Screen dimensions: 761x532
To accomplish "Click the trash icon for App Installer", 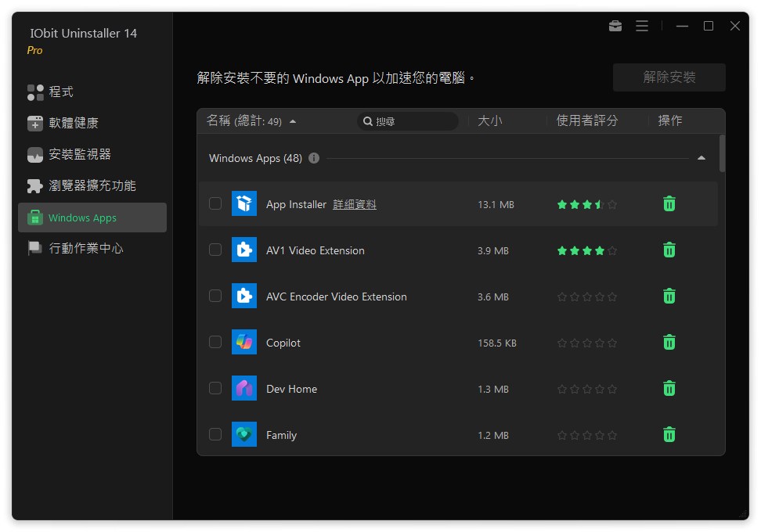I will coord(669,204).
